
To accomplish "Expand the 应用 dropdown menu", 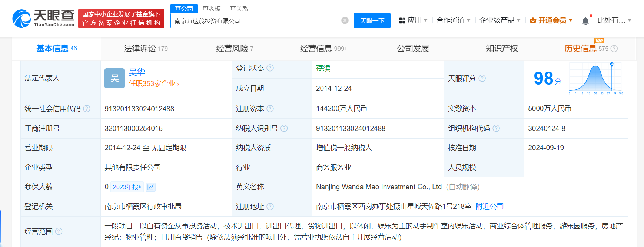I will pyautogui.click(x=413, y=20).
